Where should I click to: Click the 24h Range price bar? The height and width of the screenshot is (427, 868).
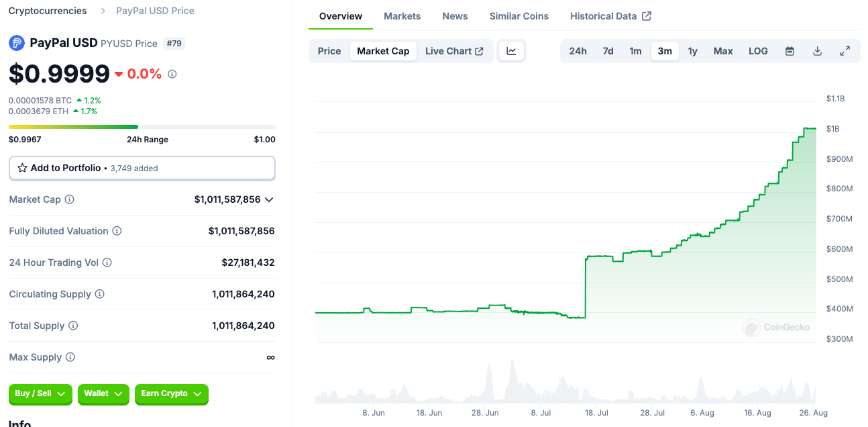142,126
